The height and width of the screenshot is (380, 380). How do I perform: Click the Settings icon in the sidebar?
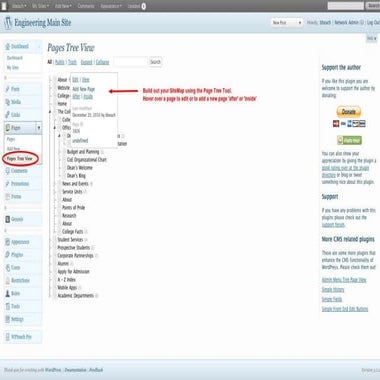(8, 319)
